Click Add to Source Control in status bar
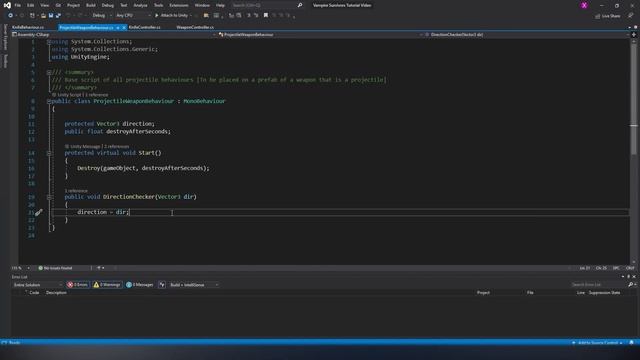The height and width of the screenshot is (360, 640). [598, 343]
